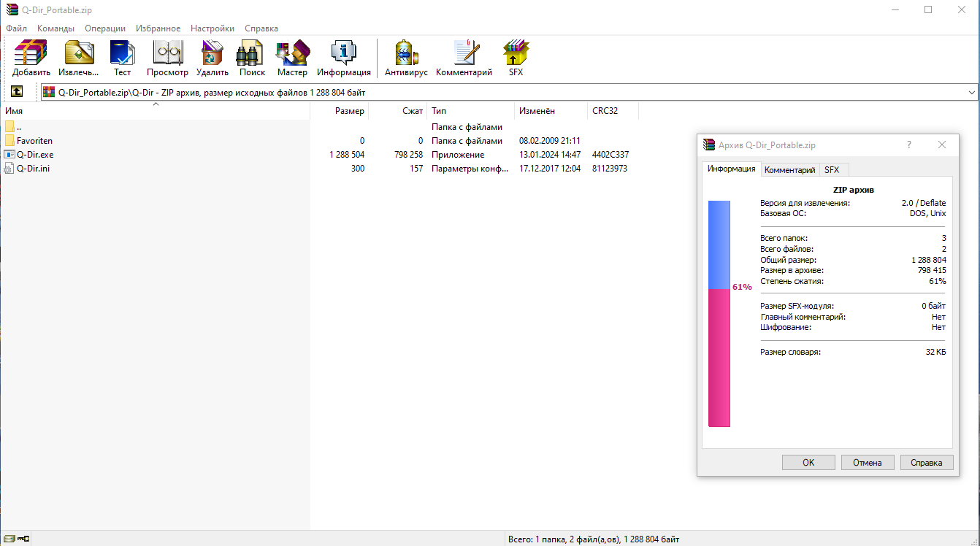980x546 pixels.
Task: Click the Информация toolbar icon
Action: point(343,53)
